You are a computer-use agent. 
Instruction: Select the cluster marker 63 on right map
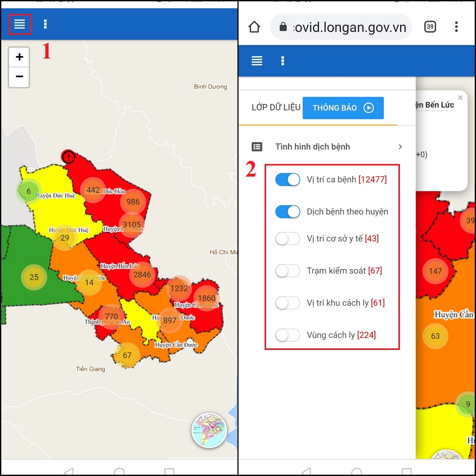[435, 336]
